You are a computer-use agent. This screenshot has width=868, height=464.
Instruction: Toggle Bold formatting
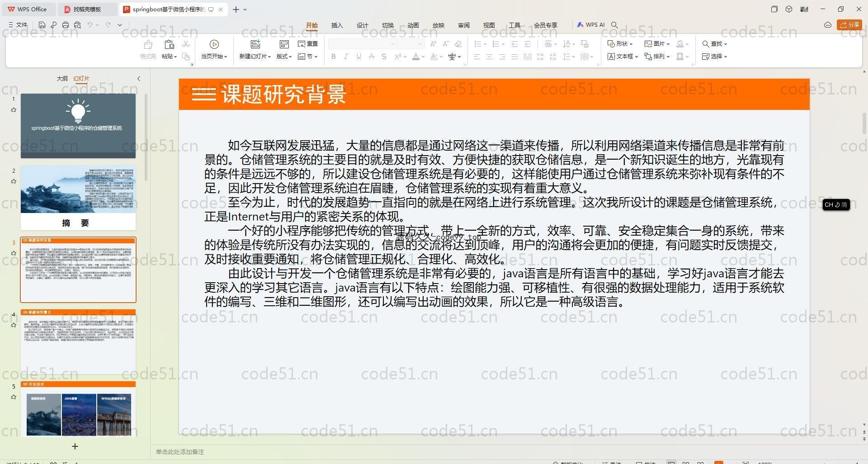334,57
